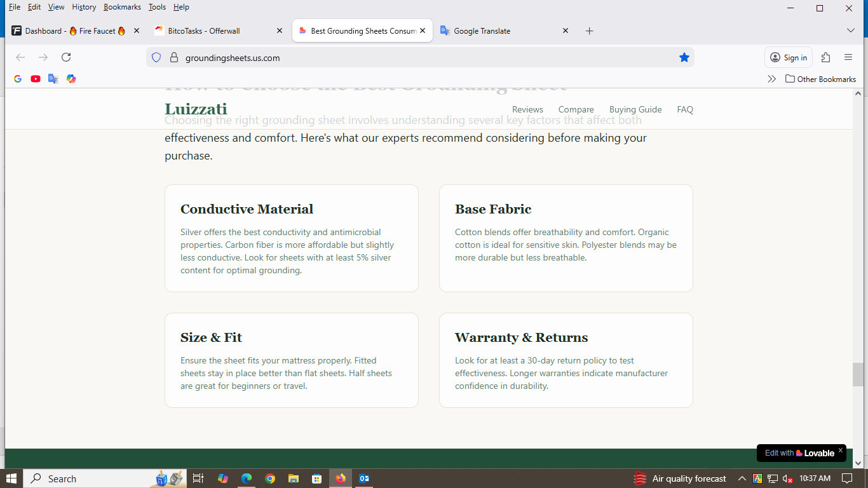Screen dimensions: 868x488
Task: Click the page scrollbar up arrow
Action: (858, 93)
